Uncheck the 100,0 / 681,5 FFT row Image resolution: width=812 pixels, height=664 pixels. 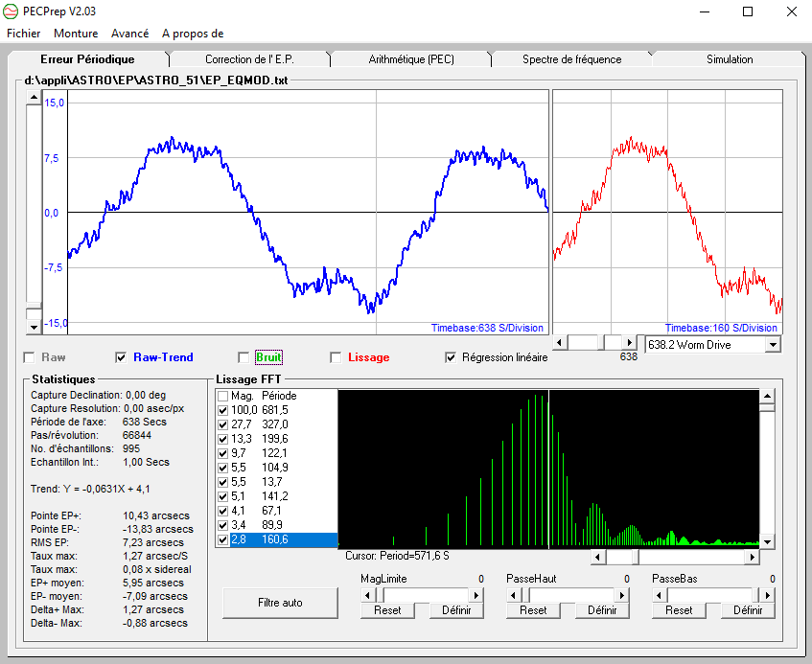pos(222,410)
